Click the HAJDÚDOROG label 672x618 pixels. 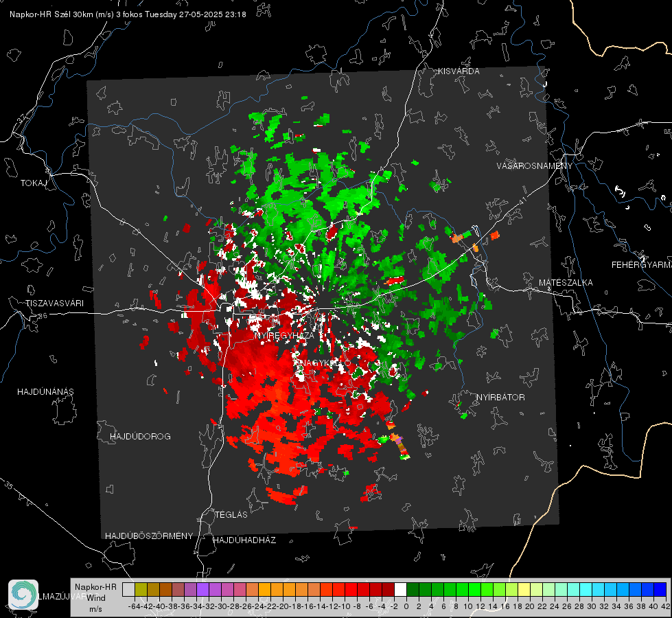tap(140, 436)
